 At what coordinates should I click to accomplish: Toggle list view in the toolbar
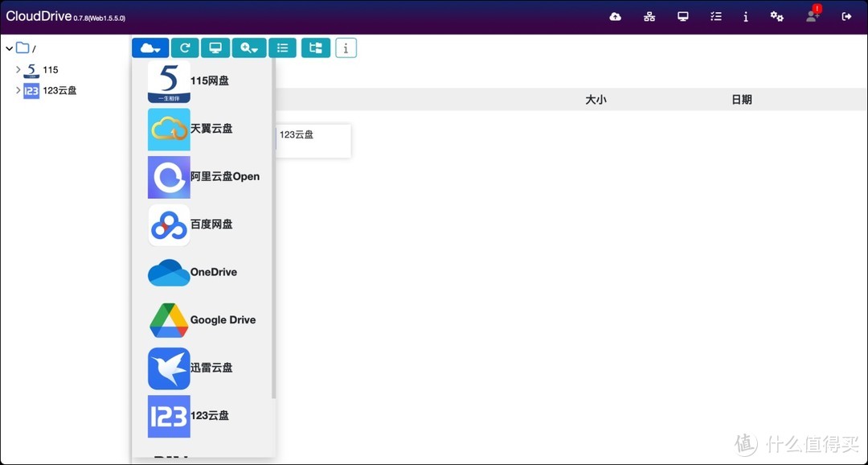pyautogui.click(x=282, y=47)
